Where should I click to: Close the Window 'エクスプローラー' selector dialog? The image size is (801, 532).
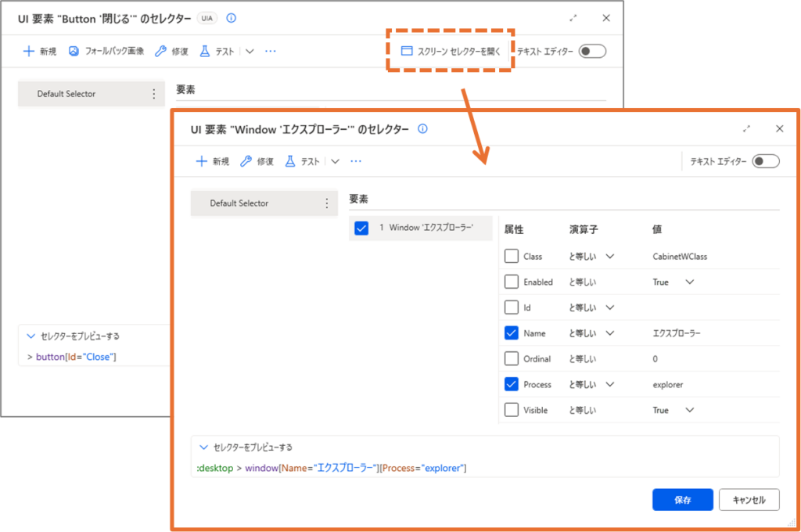point(779,129)
